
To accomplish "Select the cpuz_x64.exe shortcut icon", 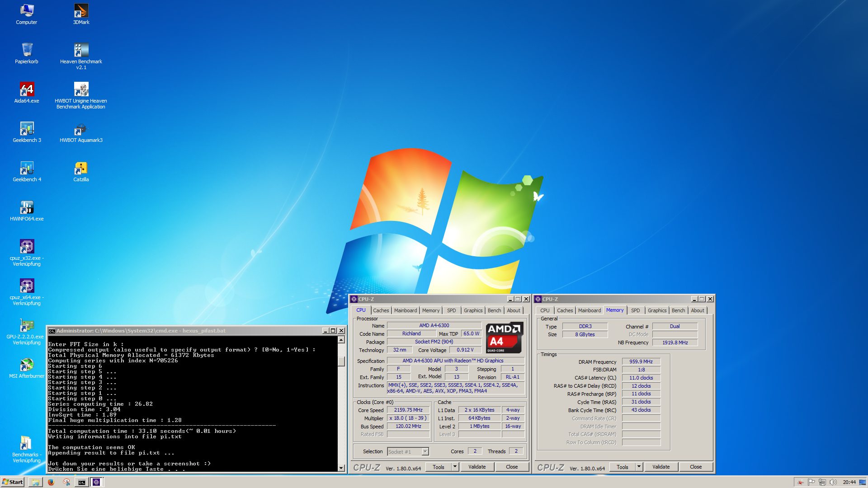I will 27,292.
